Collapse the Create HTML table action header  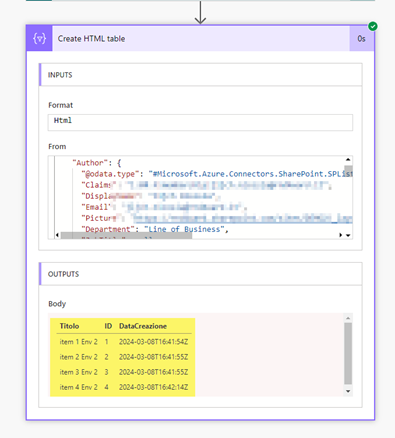click(x=201, y=39)
